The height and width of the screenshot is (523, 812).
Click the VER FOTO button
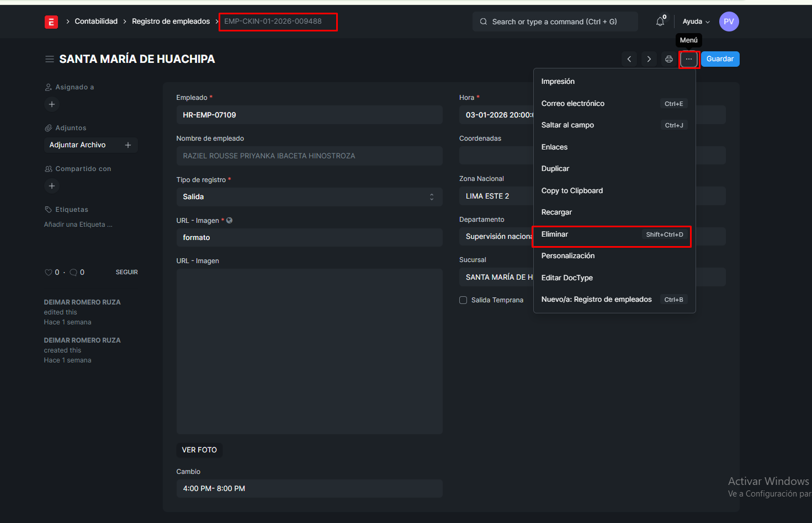pos(199,450)
